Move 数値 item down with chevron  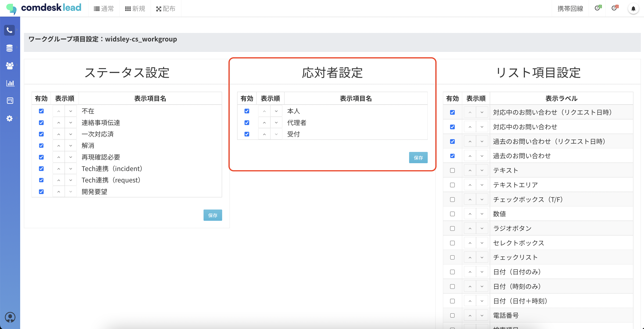(482, 214)
